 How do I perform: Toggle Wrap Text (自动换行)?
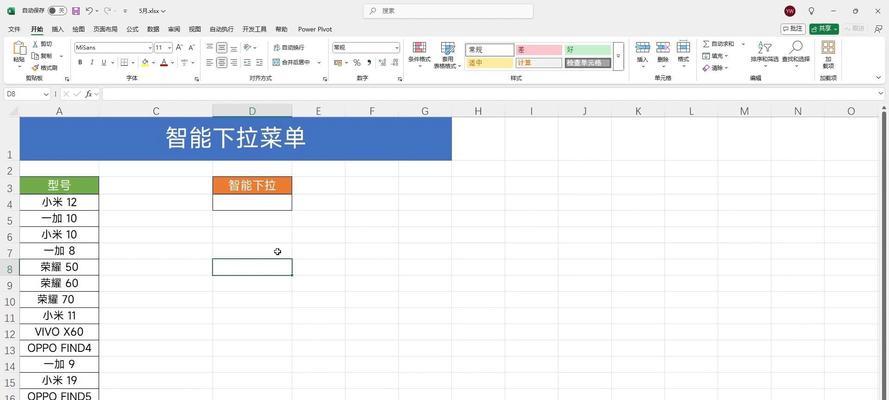pyautogui.click(x=289, y=48)
